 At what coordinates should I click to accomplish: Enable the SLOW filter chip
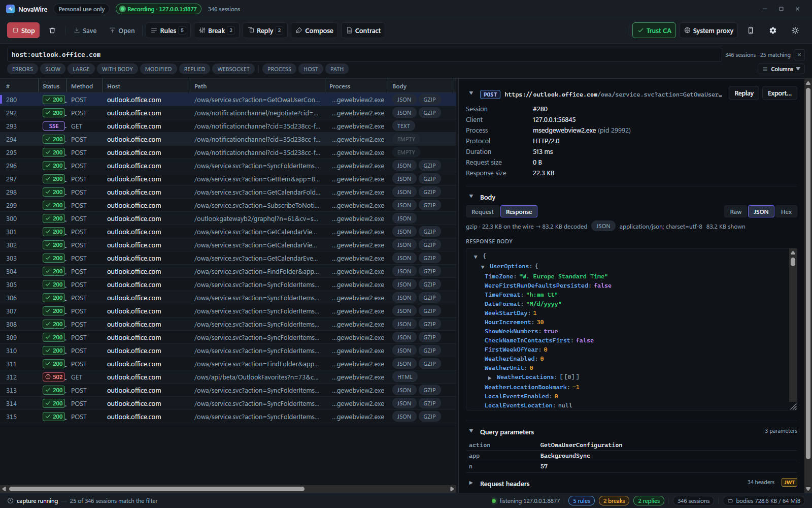pyautogui.click(x=53, y=69)
